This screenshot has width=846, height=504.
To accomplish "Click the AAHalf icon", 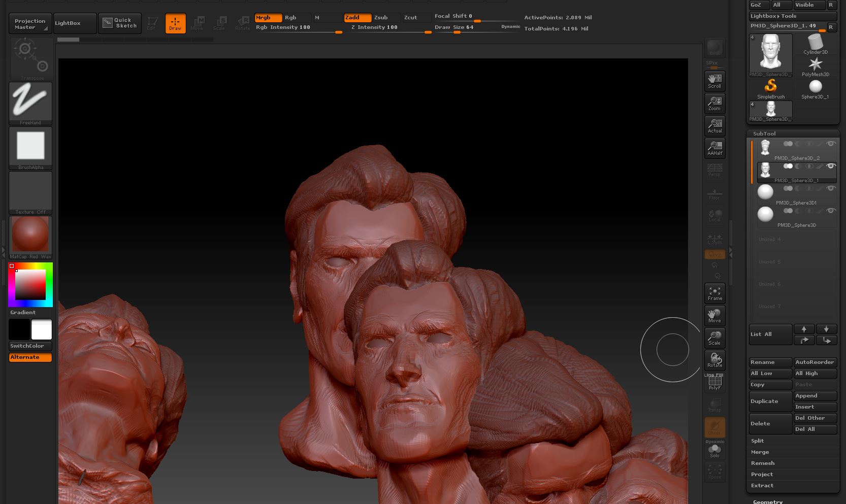I will pos(714,148).
